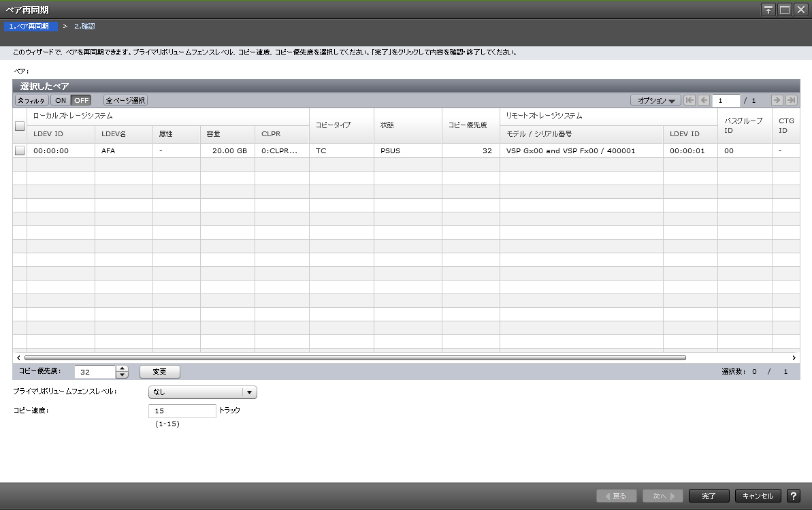812x510 pixels.
Task: Maximize the ペア再同期 dialog window
Action: [785, 10]
